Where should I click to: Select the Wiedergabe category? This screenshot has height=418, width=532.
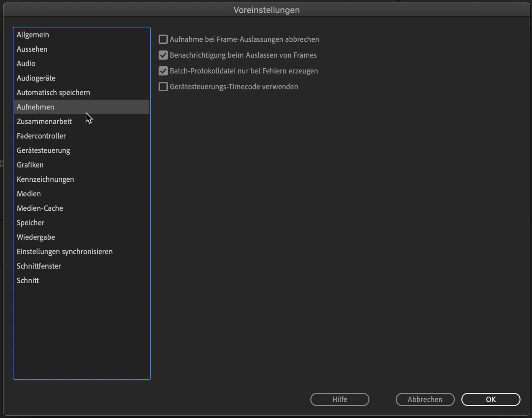pos(36,237)
